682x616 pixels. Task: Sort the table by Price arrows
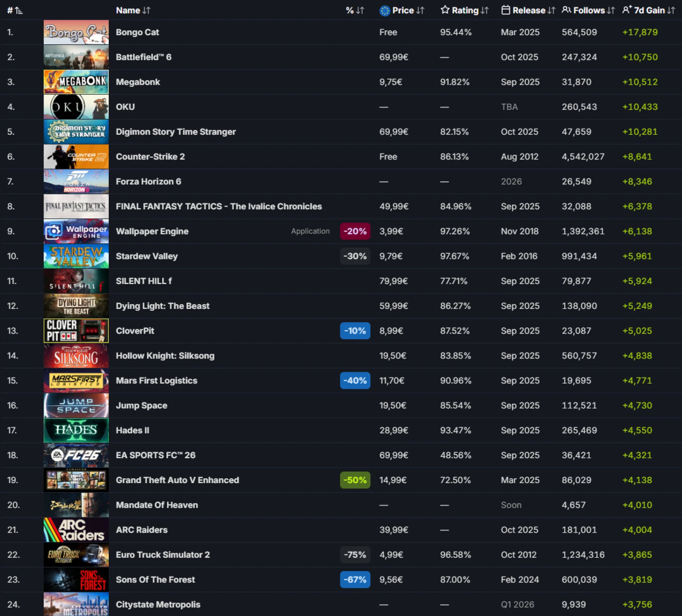pos(420,11)
